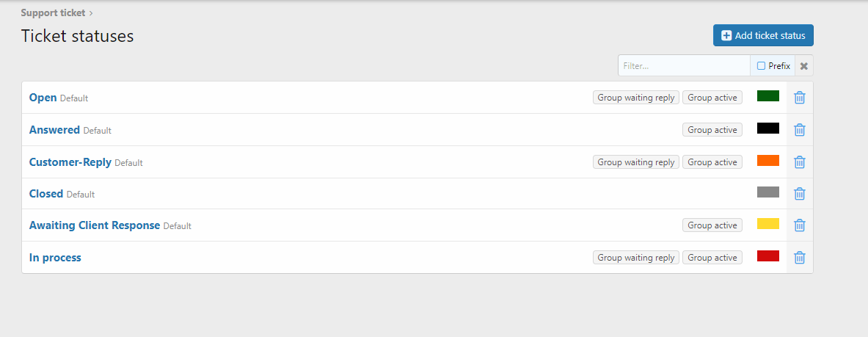Edit the In process status
The image size is (868, 337).
pyautogui.click(x=55, y=258)
